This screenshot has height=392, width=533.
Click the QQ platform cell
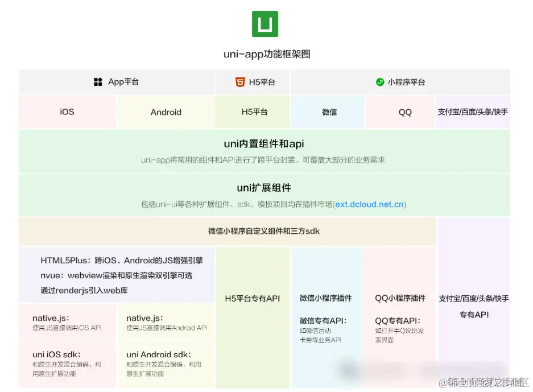(401, 112)
